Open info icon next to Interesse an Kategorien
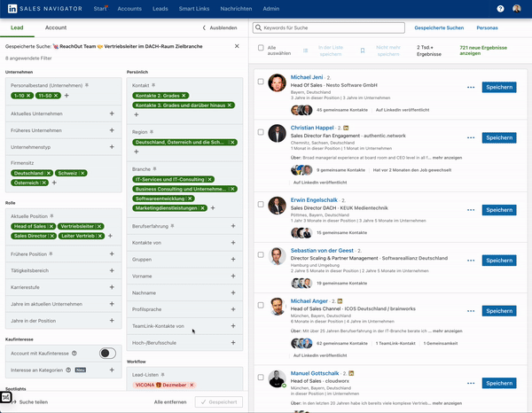The image size is (532, 413). (68, 370)
